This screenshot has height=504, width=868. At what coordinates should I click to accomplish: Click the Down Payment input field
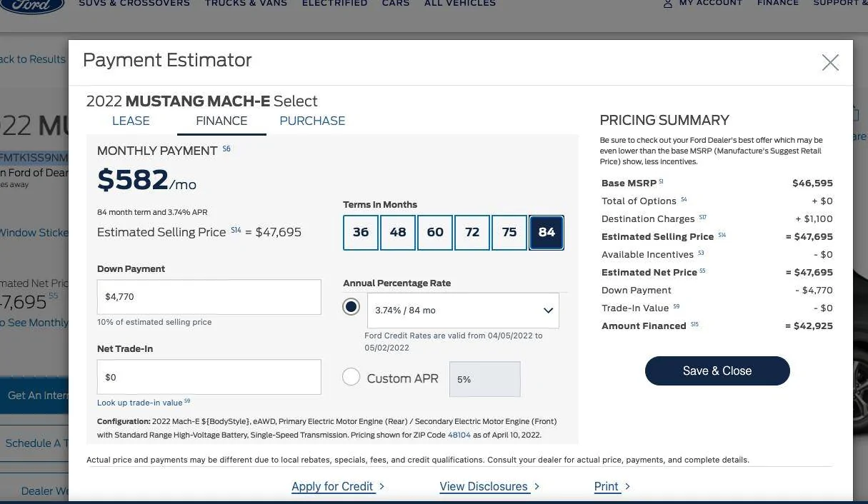point(209,296)
